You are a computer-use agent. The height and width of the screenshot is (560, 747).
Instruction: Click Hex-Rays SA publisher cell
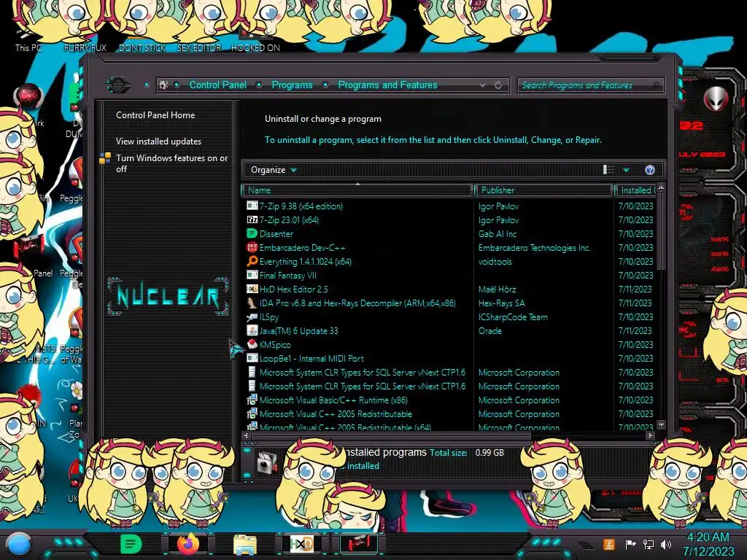click(x=501, y=303)
